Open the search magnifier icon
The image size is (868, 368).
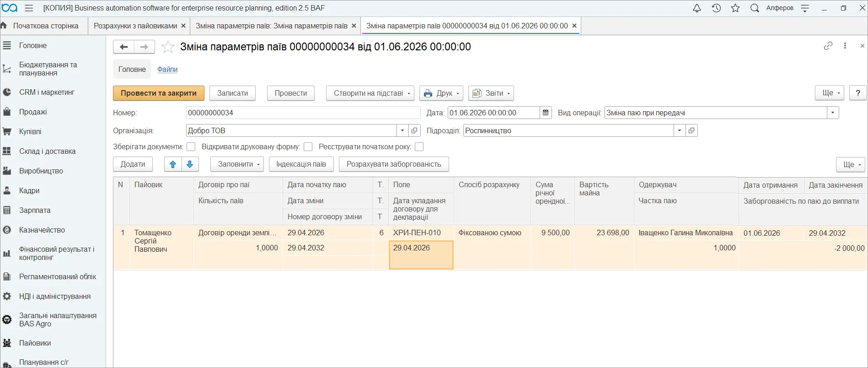pos(755,8)
